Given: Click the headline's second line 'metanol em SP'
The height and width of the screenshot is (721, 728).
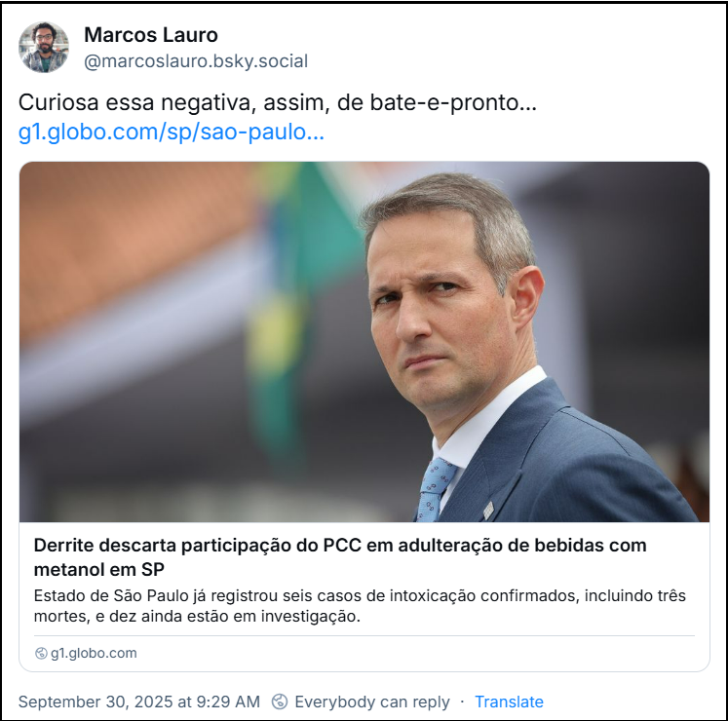Looking at the screenshot, I should [x=98, y=570].
